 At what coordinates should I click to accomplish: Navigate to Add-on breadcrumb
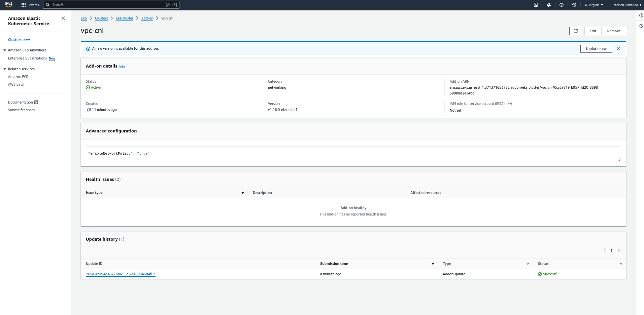click(147, 18)
